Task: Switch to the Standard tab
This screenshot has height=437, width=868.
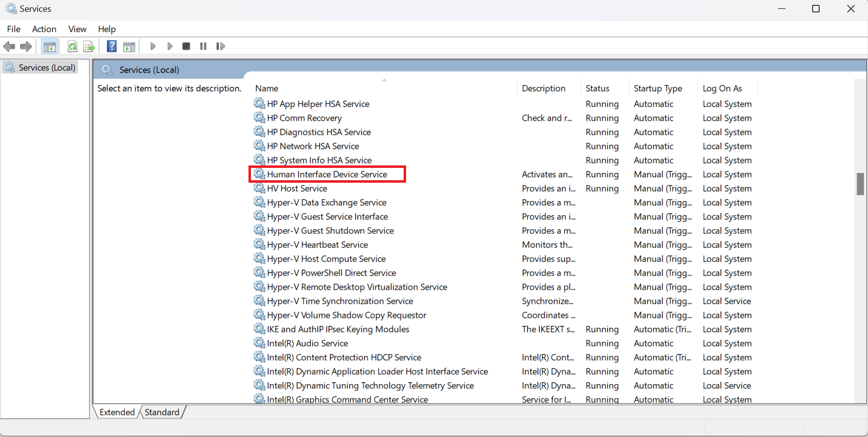Action: point(162,412)
